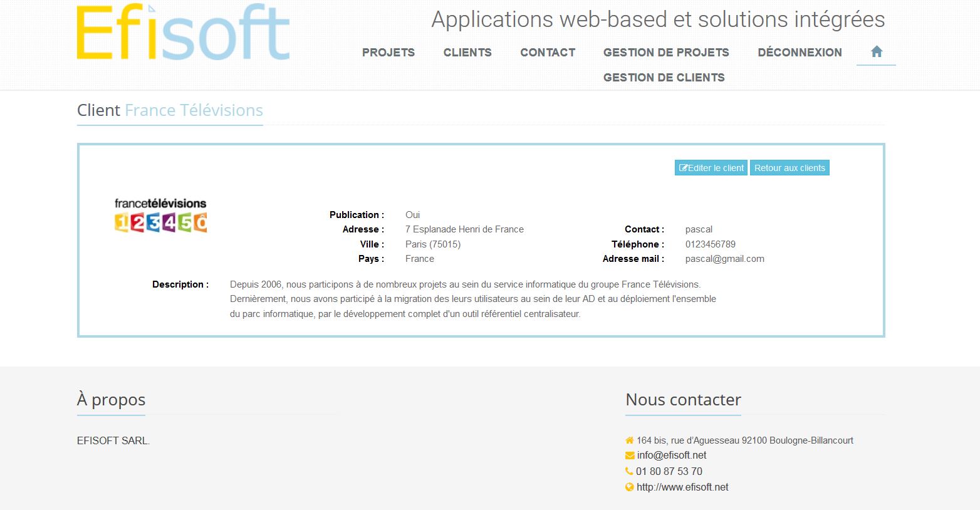Click the house icon beside footer address
The height and width of the screenshot is (510, 980).
click(629, 440)
